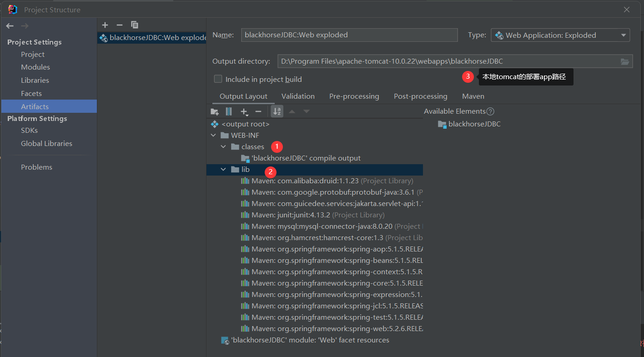Click the back navigation arrow

(10, 26)
